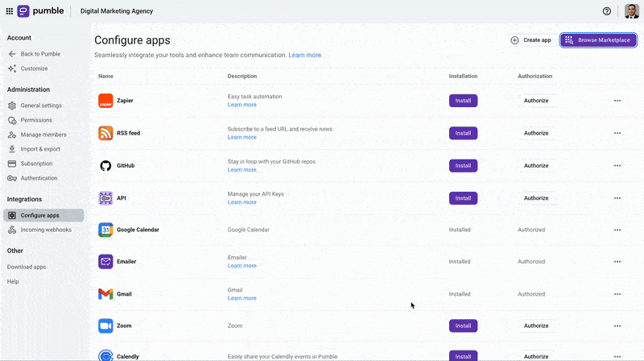
Task: Click the Google Calendar app icon
Action: [105, 230]
